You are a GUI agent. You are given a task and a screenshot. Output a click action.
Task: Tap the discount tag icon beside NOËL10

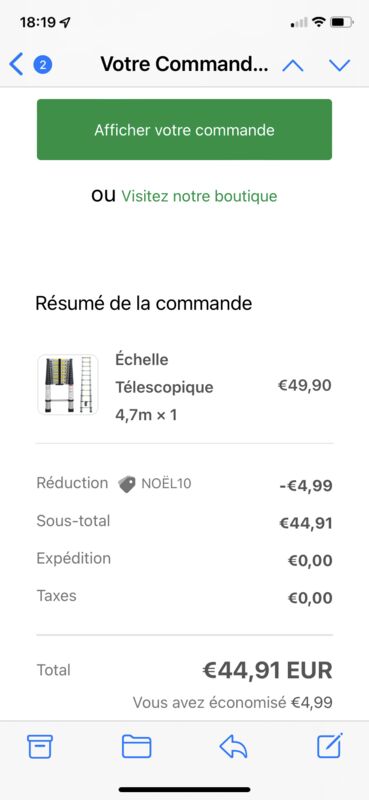click(x=127, y=484)
